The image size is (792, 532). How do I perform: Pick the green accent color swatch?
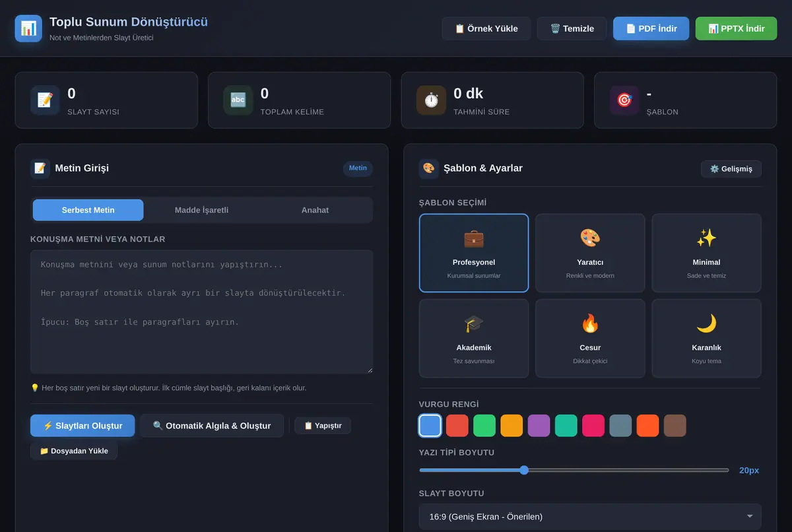point(484,426)
